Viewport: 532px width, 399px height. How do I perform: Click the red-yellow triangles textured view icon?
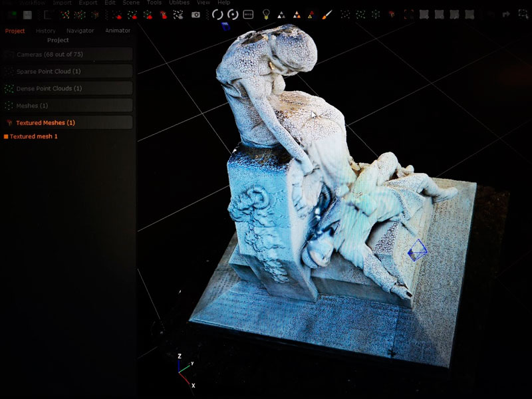click(311, 14)
